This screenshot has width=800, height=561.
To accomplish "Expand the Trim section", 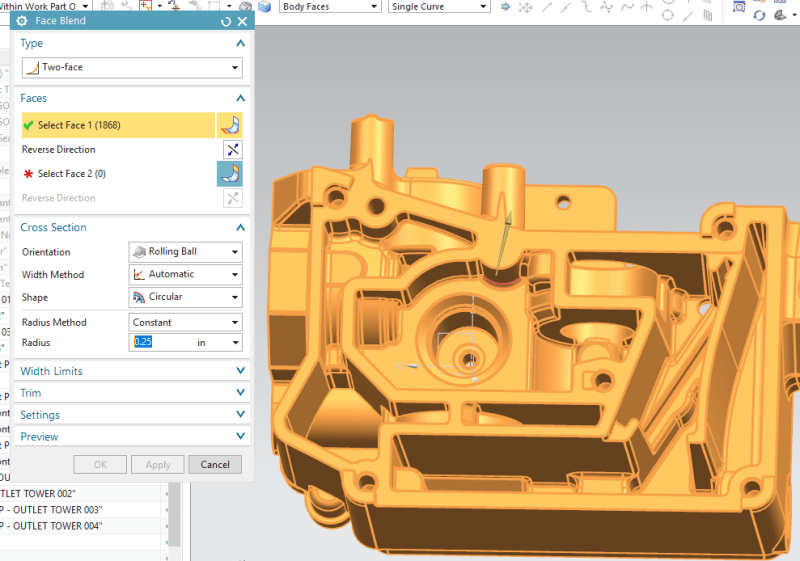I will pyautogui.click(x=240, y=393).
